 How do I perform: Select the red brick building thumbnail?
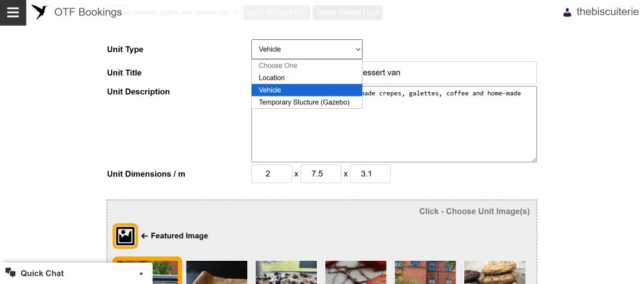(425, 272)
